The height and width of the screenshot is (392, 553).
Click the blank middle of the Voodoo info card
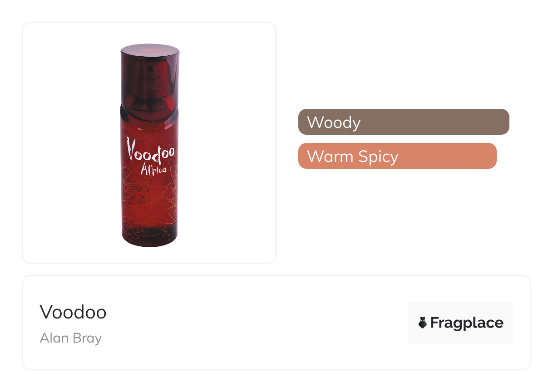[254, 323]
